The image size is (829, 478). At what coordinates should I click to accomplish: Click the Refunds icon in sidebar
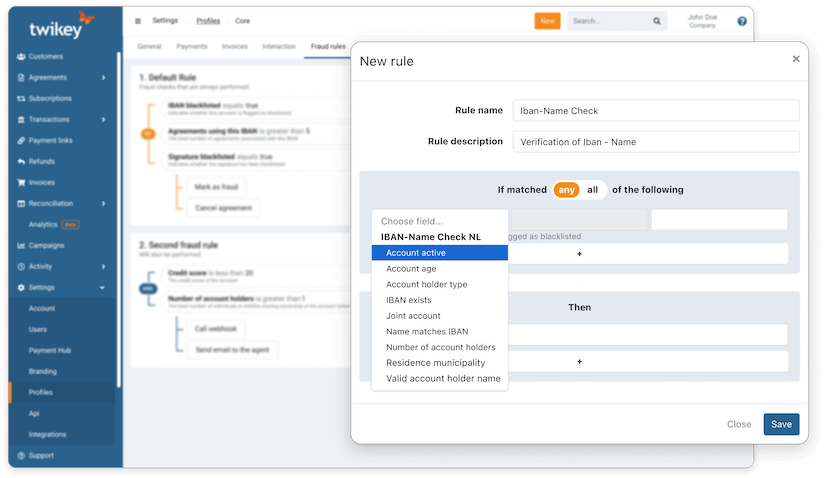pos(21,161)
